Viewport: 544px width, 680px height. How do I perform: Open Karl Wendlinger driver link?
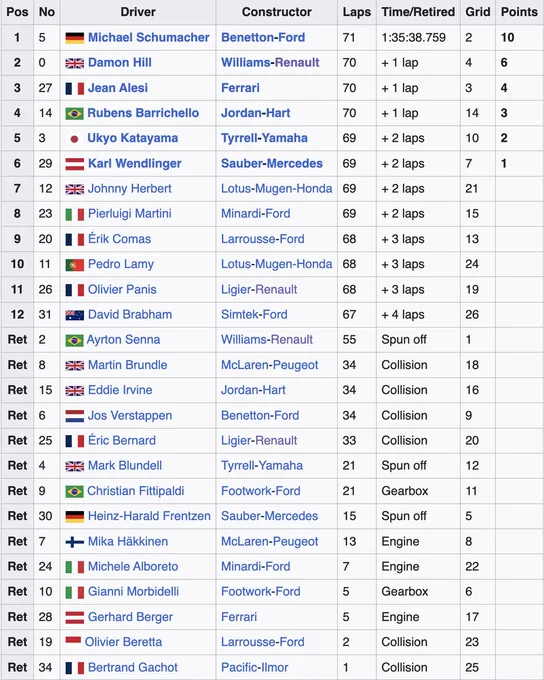point(134,163)
